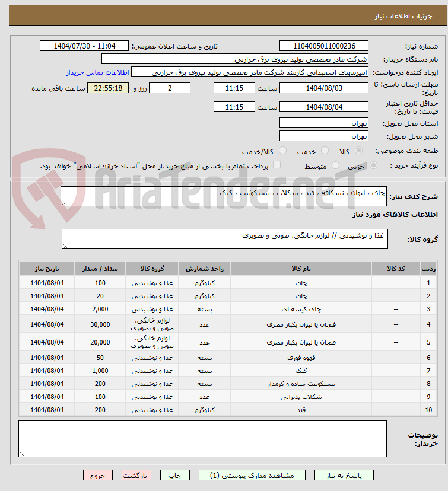Click the گروه کالا column header
Viewport: 448px width, 491px height.
coord(152,269)
